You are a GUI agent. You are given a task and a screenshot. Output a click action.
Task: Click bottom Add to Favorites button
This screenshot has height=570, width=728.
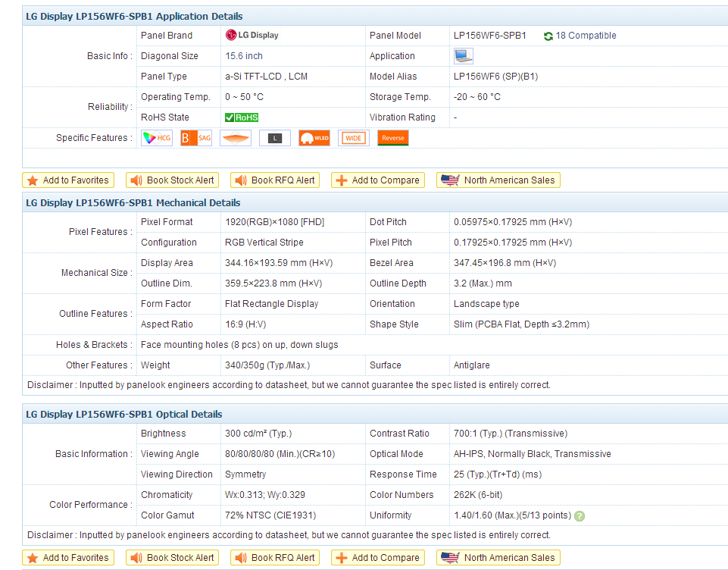pos(67,557)
